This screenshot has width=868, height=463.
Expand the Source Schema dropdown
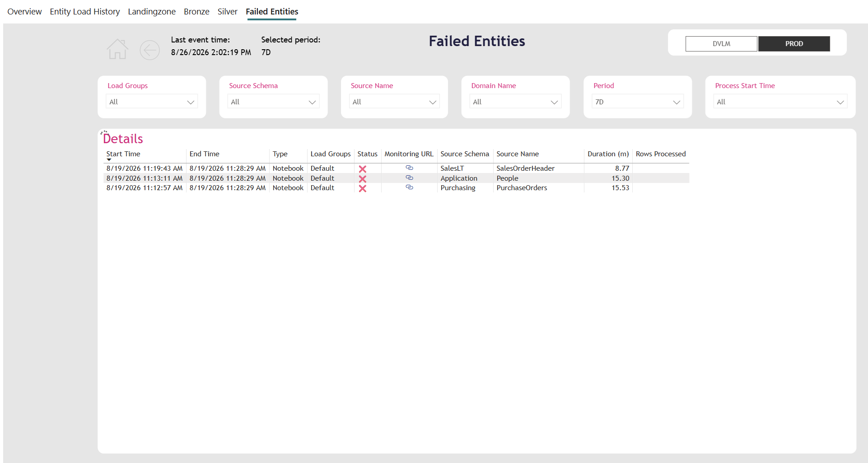pyautogui.click(x=273, y=102)
